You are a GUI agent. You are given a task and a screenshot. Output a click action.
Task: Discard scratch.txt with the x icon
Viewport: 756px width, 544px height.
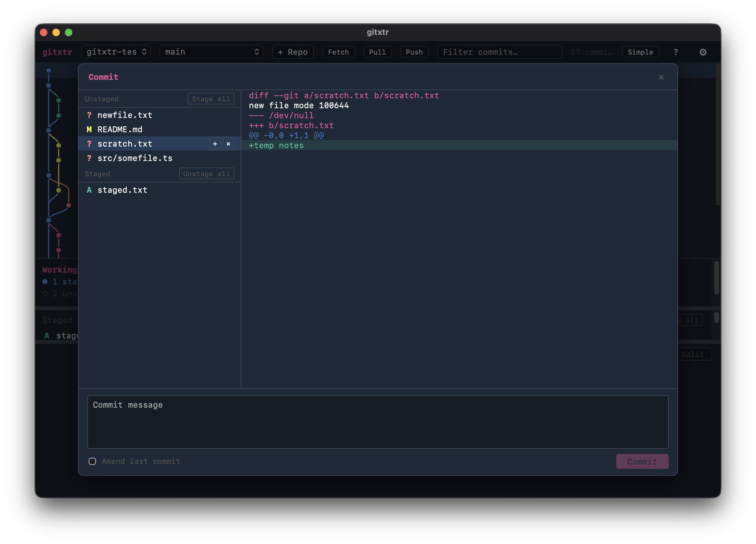(x=228, y=144)
